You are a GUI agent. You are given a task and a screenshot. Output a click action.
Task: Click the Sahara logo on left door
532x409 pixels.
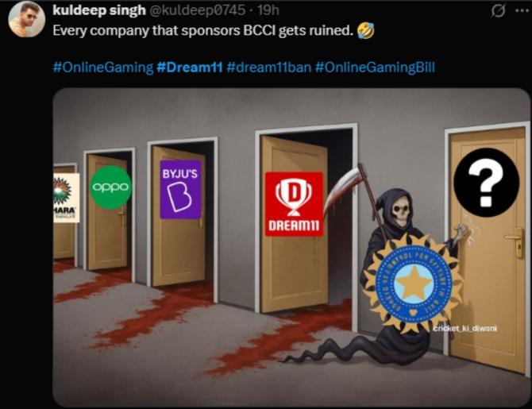(x=66, y=198)
